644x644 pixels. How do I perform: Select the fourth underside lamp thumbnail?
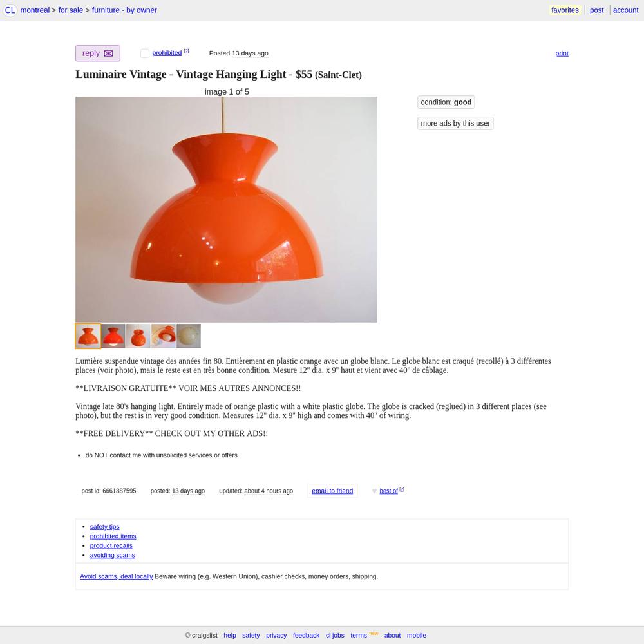coord(164,336)
